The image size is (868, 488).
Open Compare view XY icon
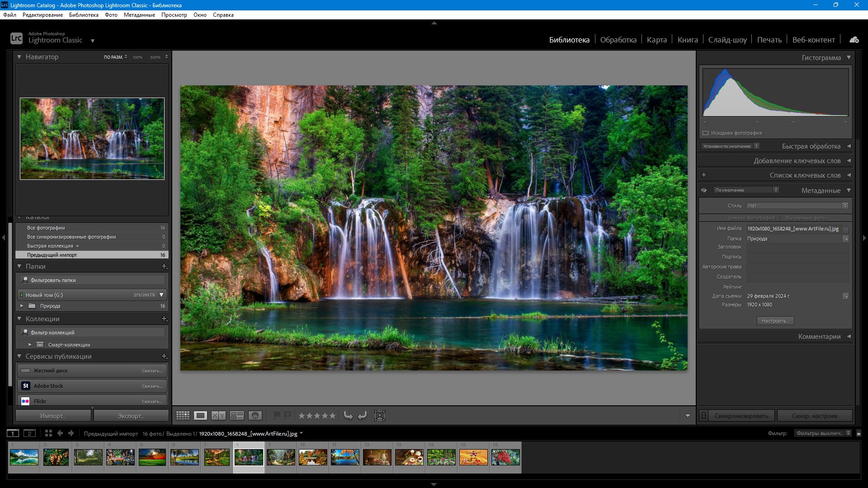click(x=219, y=416)
